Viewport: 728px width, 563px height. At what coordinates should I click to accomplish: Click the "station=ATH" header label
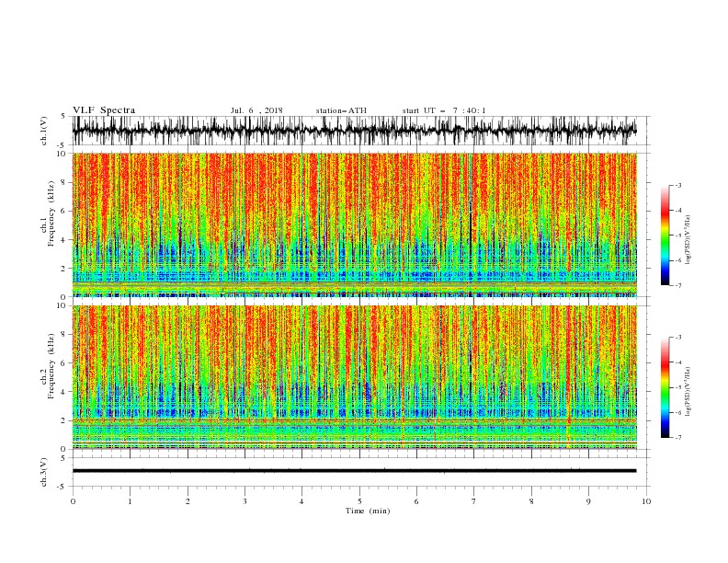341,110
